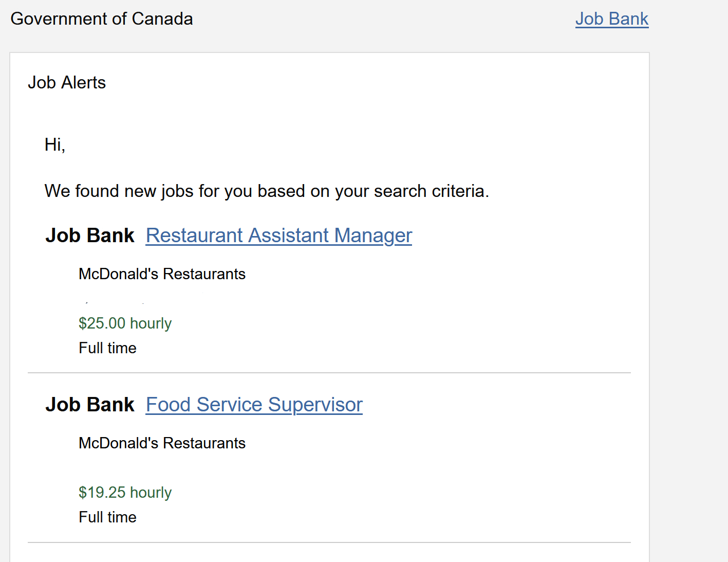Open the Restaurant Assistant Manager job posting

pyautogui.click(x=278, y=235)
